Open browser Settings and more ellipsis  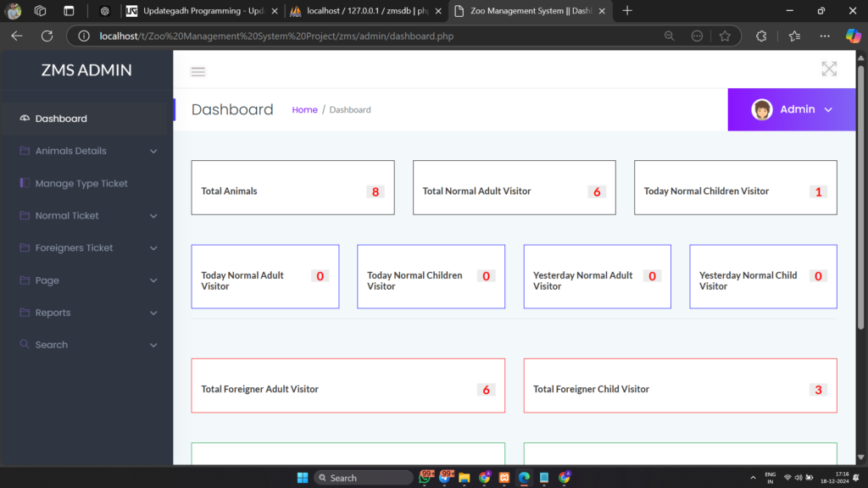pos(825,36)
